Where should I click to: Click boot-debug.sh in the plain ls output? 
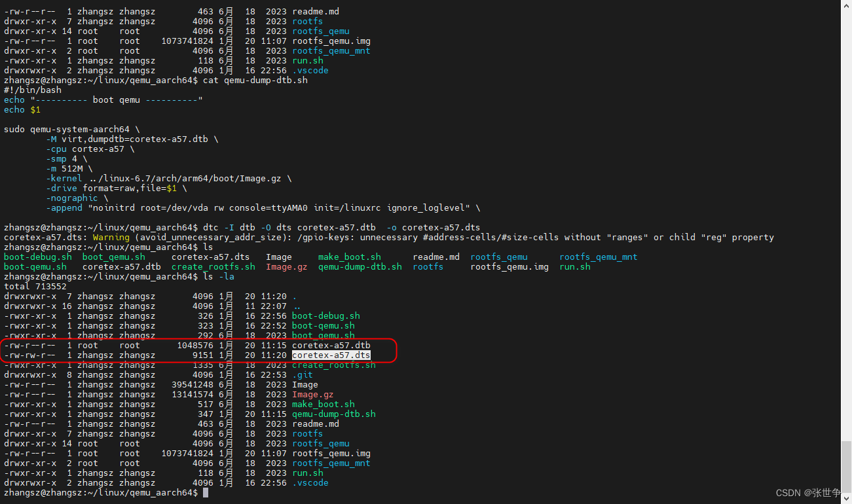[x=38, y=257]
